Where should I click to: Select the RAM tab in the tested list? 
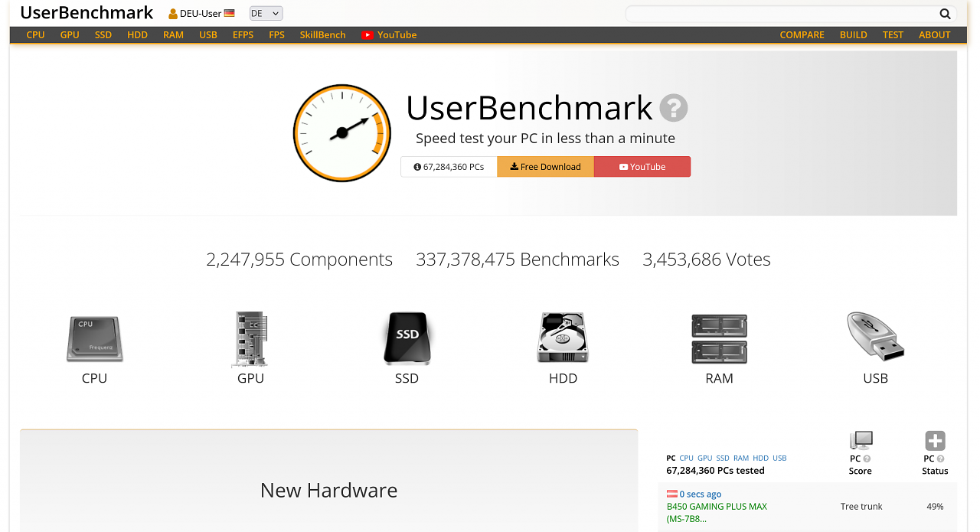point(741,459)
